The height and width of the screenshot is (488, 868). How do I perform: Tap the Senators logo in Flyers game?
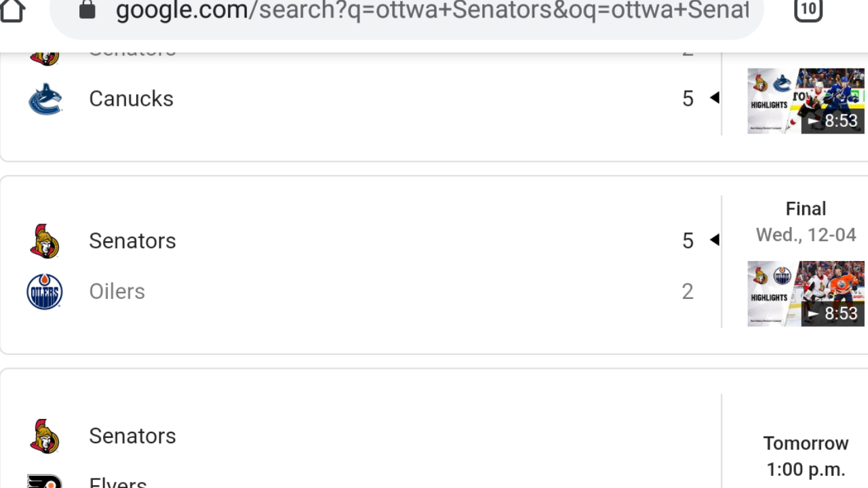45,436
